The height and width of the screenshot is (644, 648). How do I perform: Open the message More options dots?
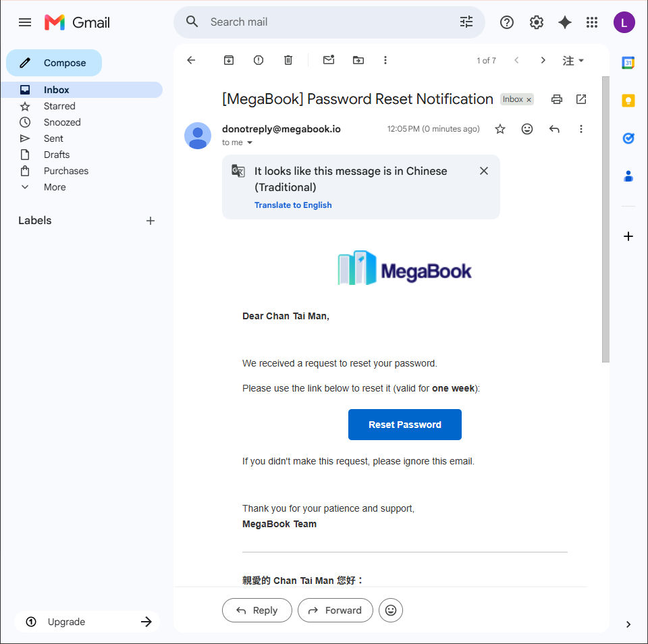click(581, 129)
